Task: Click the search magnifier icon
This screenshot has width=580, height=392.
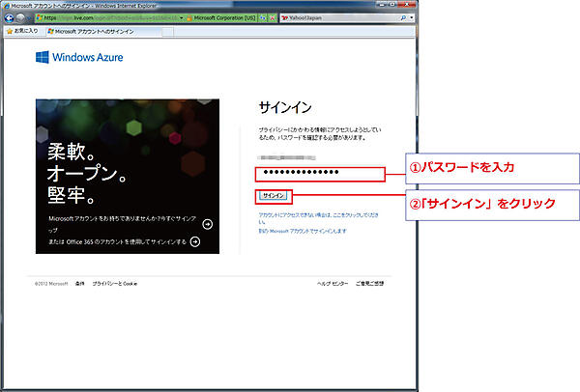Action: (x=403, y=17)
